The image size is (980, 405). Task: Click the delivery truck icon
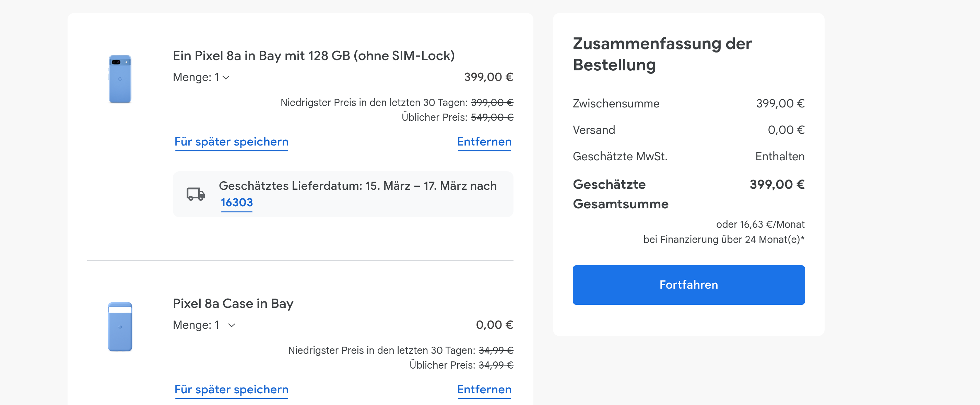click(x=196, y=194)
